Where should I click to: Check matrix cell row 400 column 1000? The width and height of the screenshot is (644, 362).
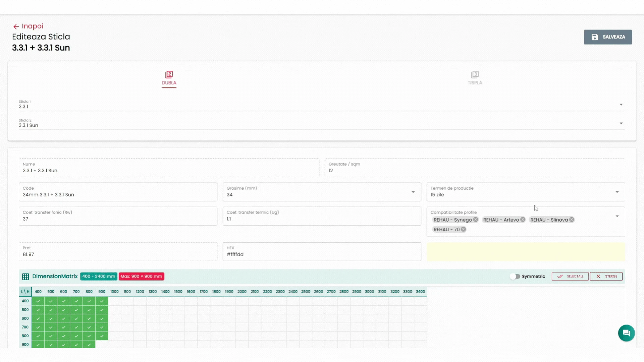pyautogui.click(x=114, y=301)
